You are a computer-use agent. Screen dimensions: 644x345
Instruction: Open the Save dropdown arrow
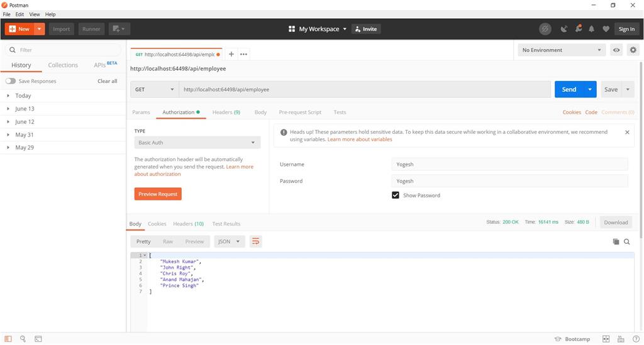628,89
